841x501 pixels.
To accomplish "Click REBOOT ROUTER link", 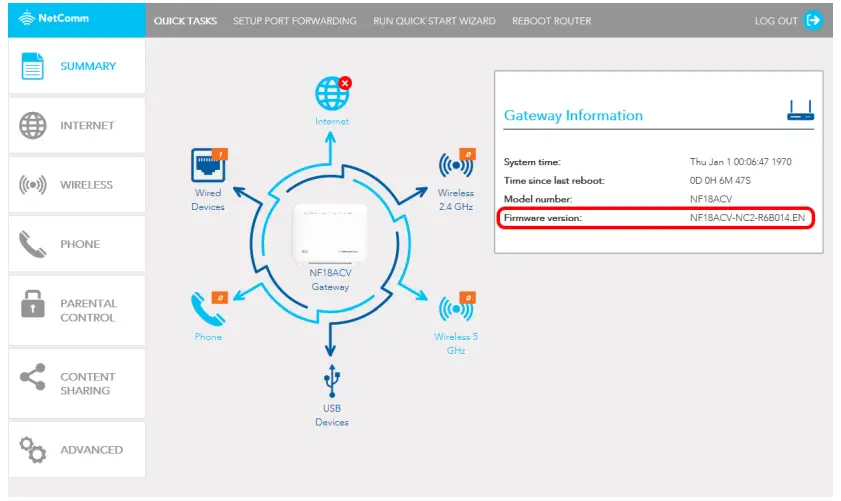I will [551, 21].
